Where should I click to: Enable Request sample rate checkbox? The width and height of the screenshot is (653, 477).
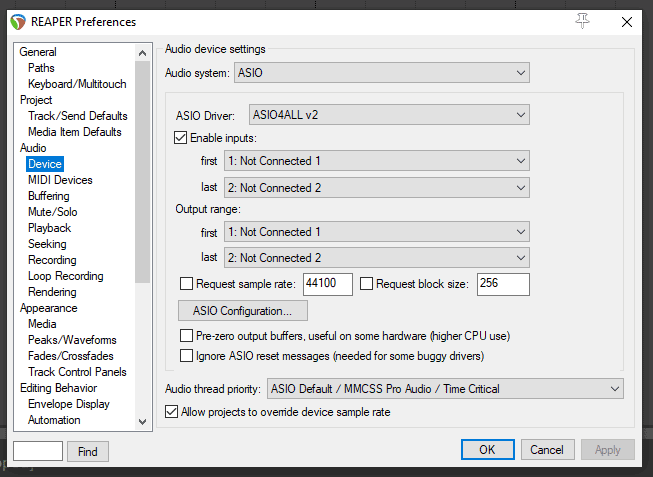click(186, 284)
